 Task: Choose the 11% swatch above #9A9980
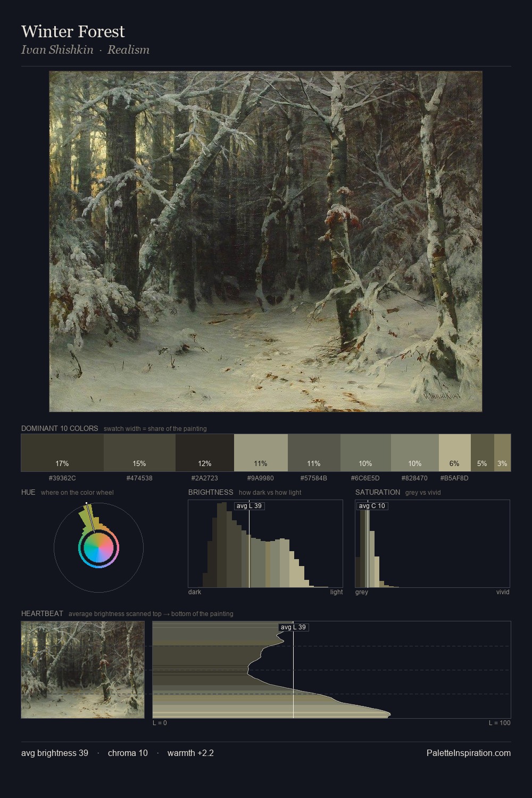261,453
